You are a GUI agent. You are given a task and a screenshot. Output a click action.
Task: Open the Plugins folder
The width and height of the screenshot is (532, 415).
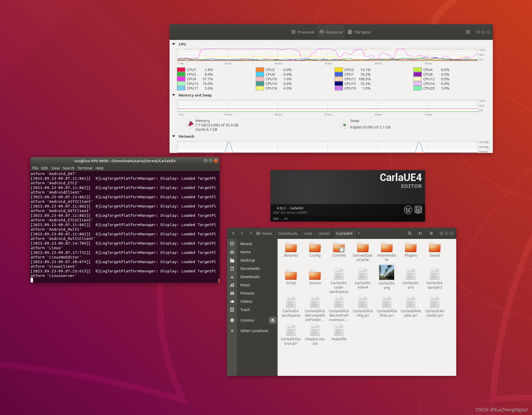411,250
